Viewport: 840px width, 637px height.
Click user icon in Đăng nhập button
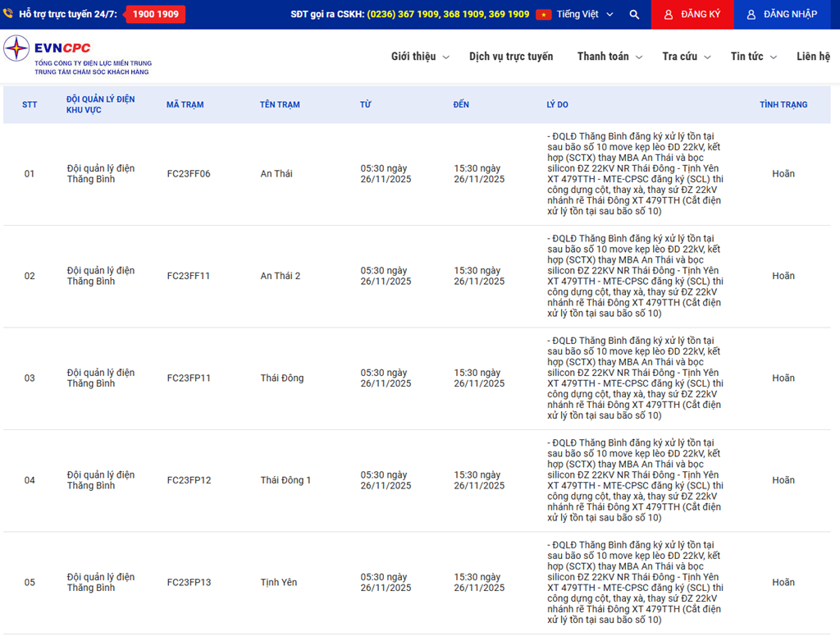pyautogui.click(x=751, y=15)
